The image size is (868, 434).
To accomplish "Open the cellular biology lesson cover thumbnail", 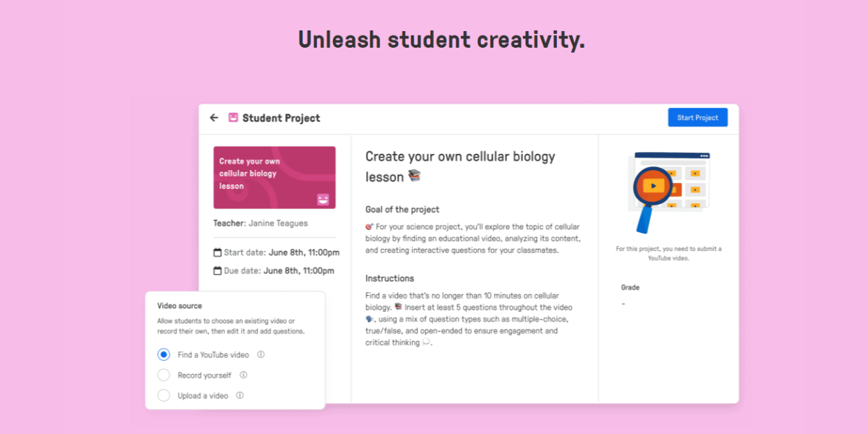I will click(x=274, y=176).
